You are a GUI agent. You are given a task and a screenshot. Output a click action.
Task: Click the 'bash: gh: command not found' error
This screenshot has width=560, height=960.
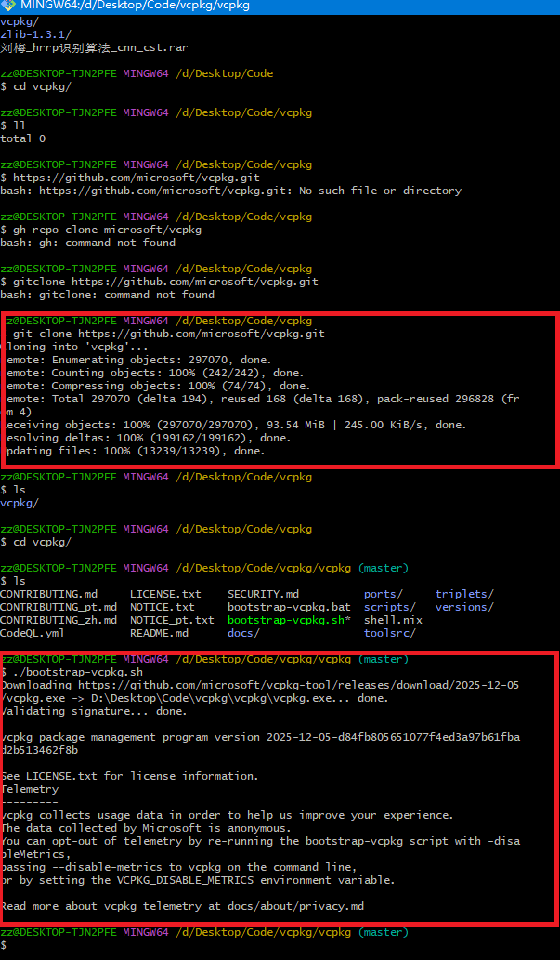tap(88, 243)
